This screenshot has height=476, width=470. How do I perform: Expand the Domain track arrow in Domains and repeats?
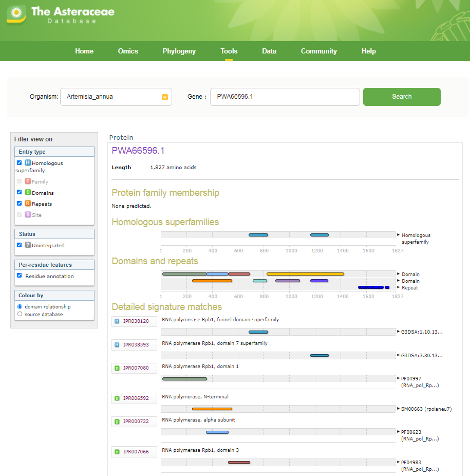(398, 274)
